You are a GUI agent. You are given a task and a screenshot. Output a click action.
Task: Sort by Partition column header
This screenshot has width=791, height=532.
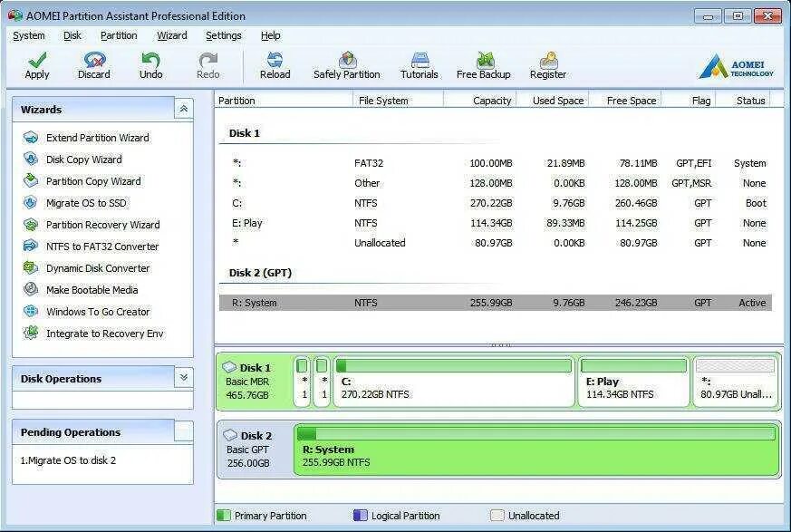[x=284, y=101]
